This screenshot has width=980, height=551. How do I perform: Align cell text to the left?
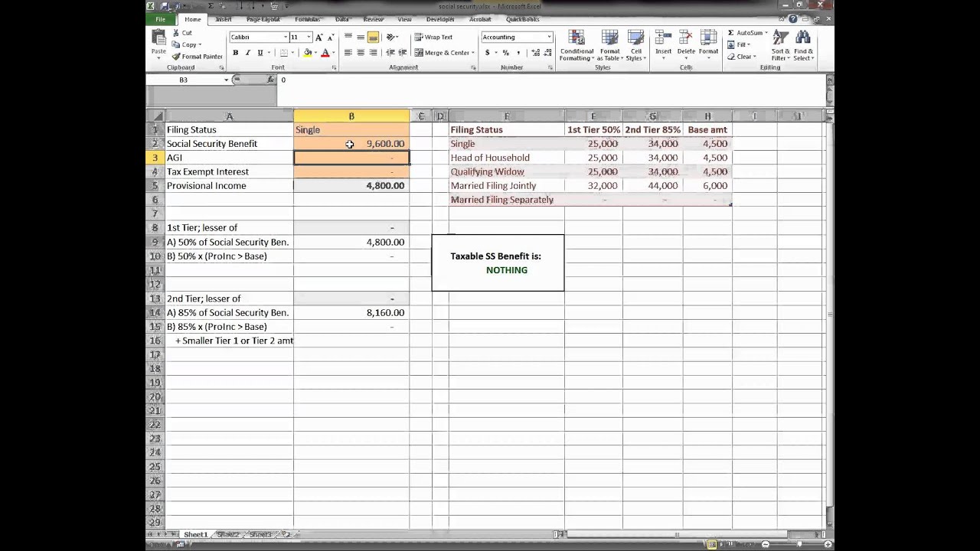click(x=348, y=53)
